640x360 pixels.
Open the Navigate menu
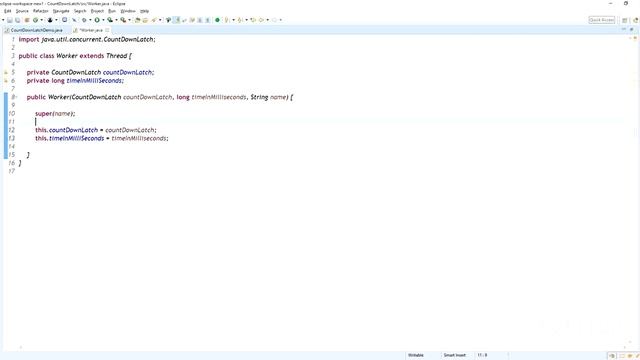[61, 11]
